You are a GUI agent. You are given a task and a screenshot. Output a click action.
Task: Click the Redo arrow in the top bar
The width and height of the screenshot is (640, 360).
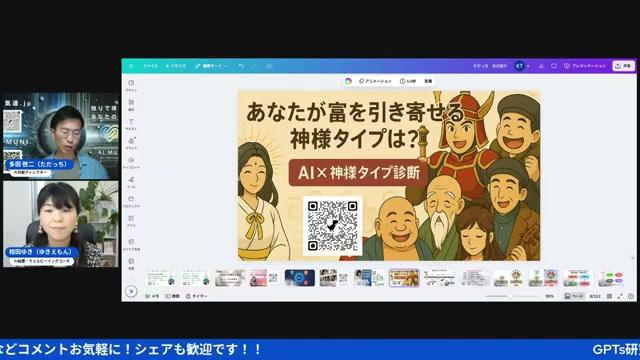(x=254, y=66)
